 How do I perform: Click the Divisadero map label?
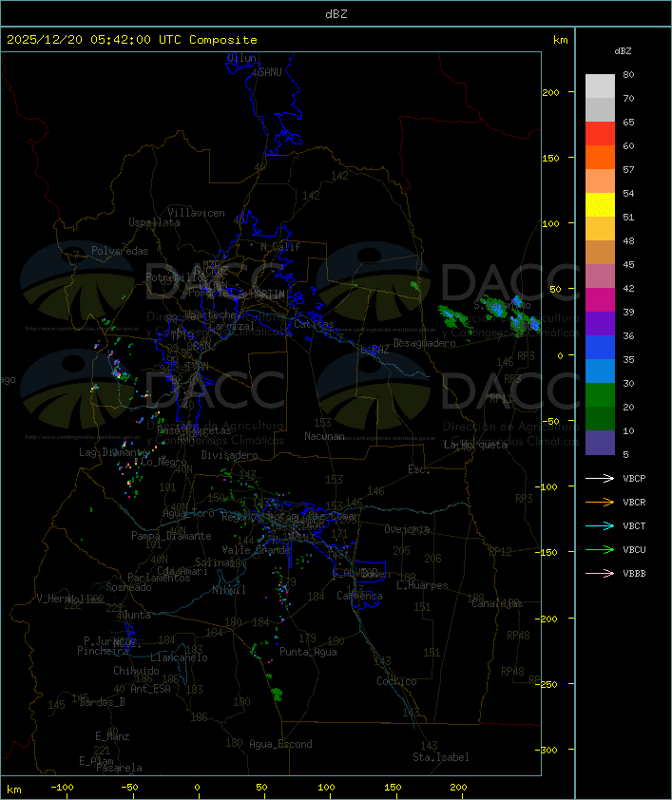230,454
